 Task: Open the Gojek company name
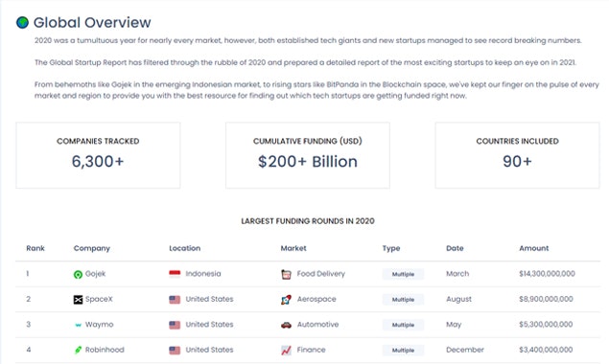[95, 274]
